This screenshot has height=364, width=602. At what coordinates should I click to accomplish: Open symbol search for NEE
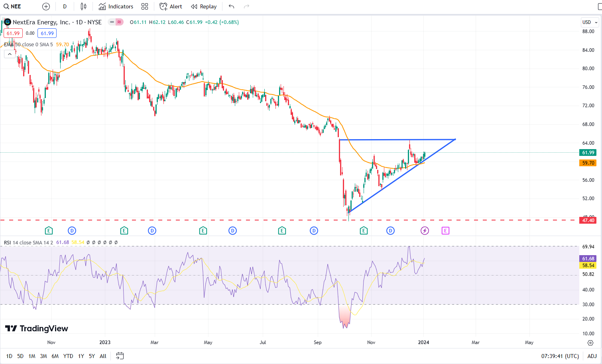12,6
